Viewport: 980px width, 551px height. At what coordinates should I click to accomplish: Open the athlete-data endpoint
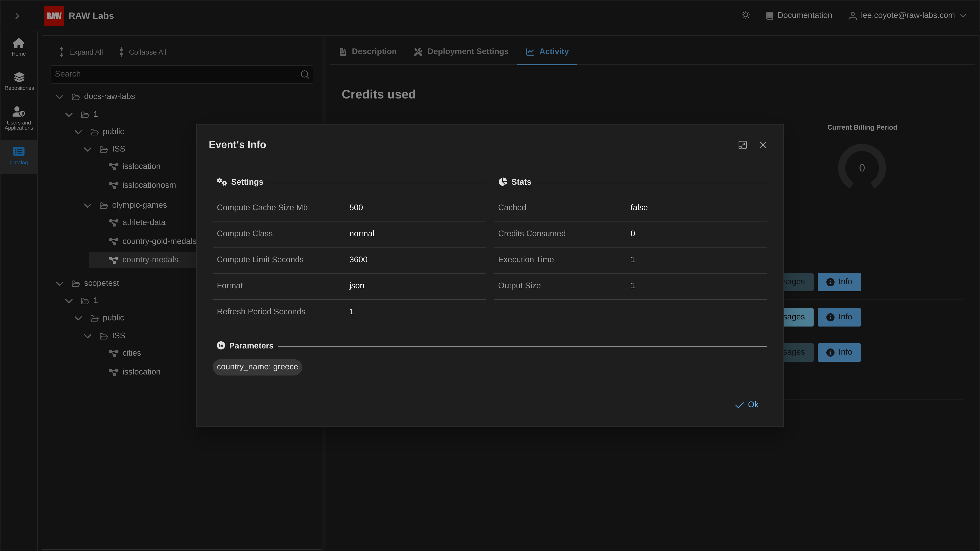pos(144,222)
